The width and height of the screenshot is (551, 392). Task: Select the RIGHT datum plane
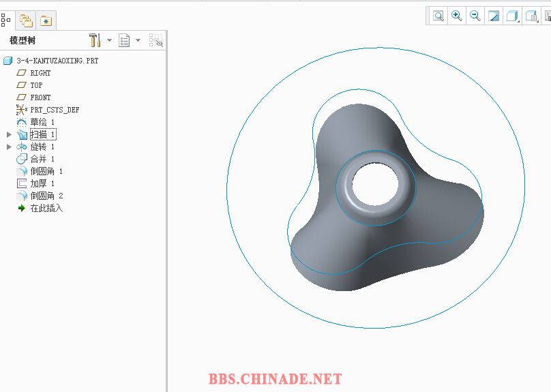coord(40,73)
